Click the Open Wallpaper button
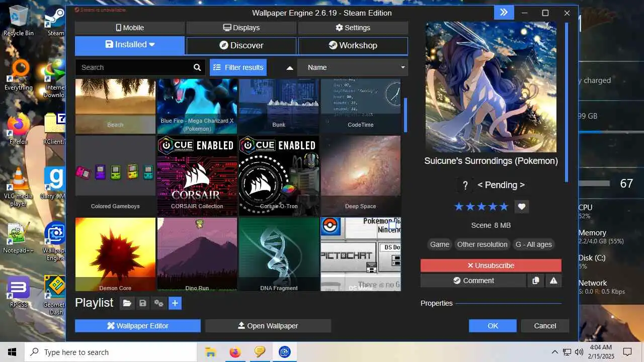This screenshot has width=644, height=362. point(268,326)
